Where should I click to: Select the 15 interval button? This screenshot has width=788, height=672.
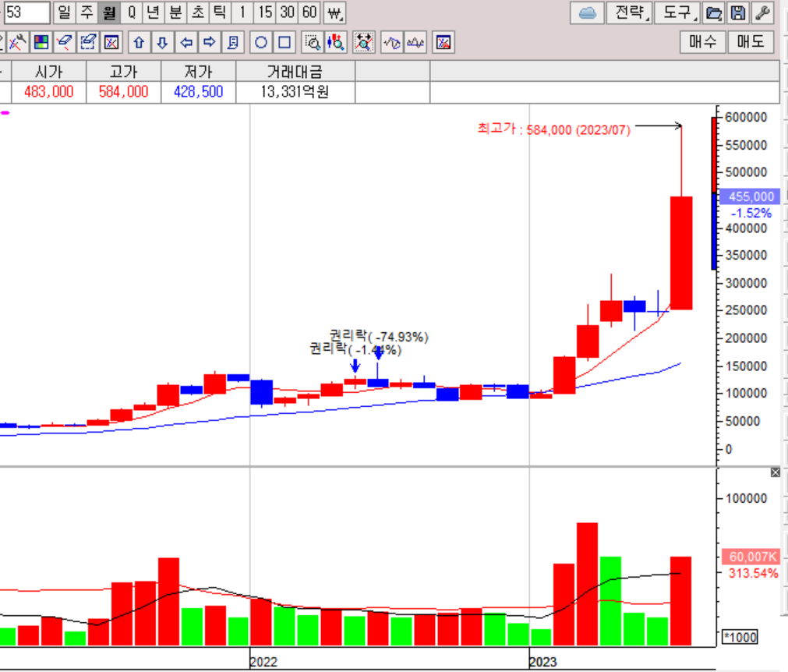click(x=265, y=12)
